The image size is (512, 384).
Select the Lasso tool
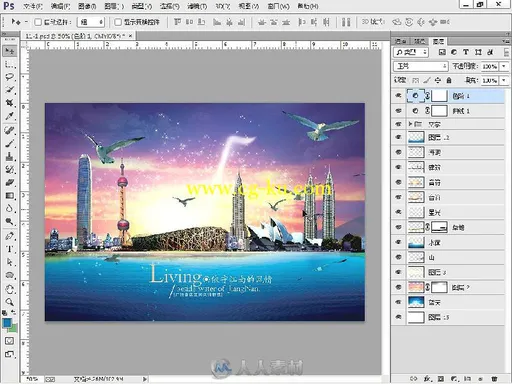tap(10, 77)
